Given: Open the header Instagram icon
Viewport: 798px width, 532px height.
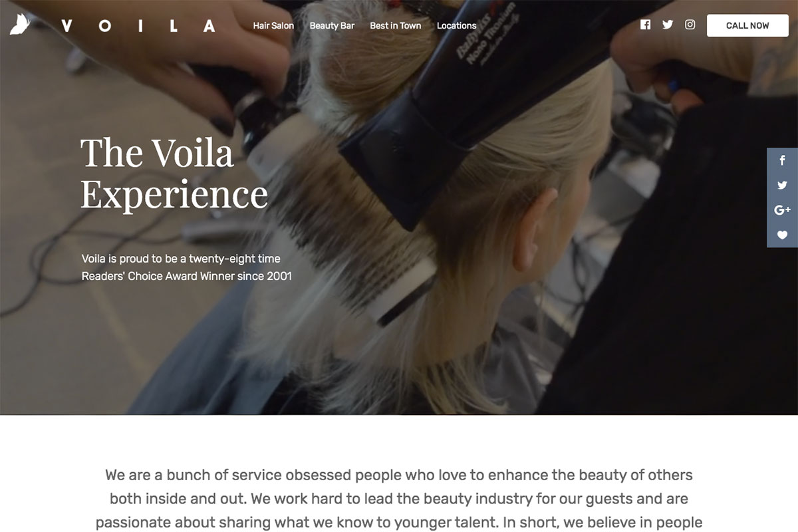Looking at the screenshot, I should point(690,25).
